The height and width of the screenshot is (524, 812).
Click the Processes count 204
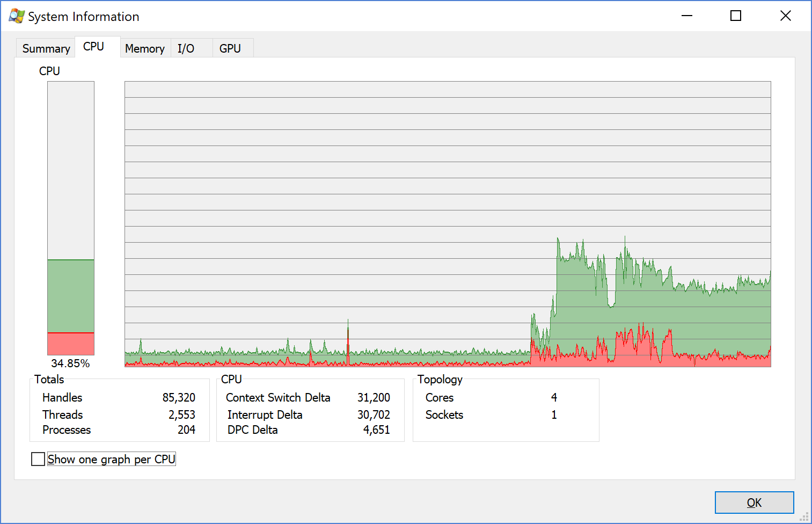(186, 430)
